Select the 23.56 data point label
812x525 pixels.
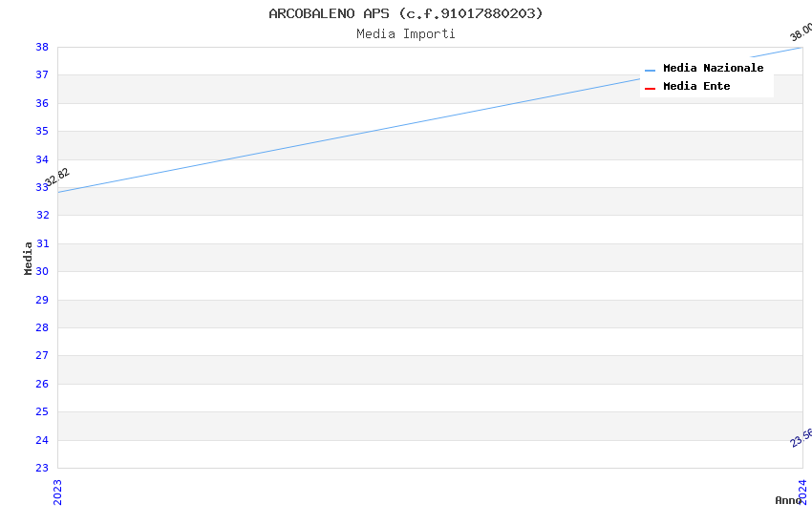801,437
